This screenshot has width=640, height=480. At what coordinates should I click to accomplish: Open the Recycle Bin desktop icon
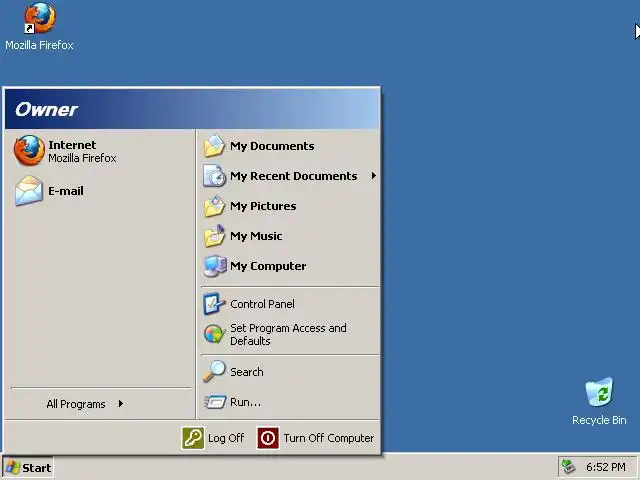click(x=599, y=392)
